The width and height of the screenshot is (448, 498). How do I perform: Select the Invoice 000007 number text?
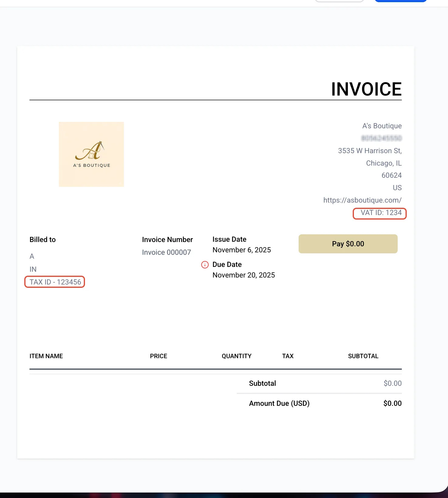(x=166, y=252)
